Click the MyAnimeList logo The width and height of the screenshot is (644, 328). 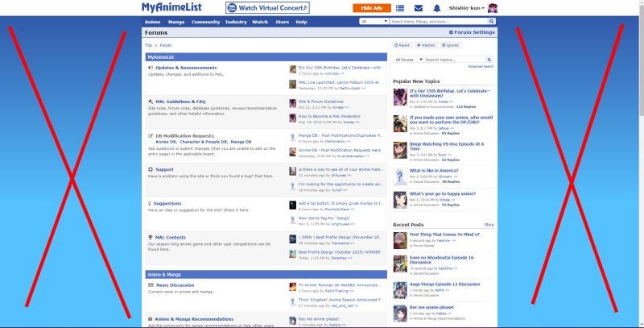pyautogui.click(x=171, y=7)
